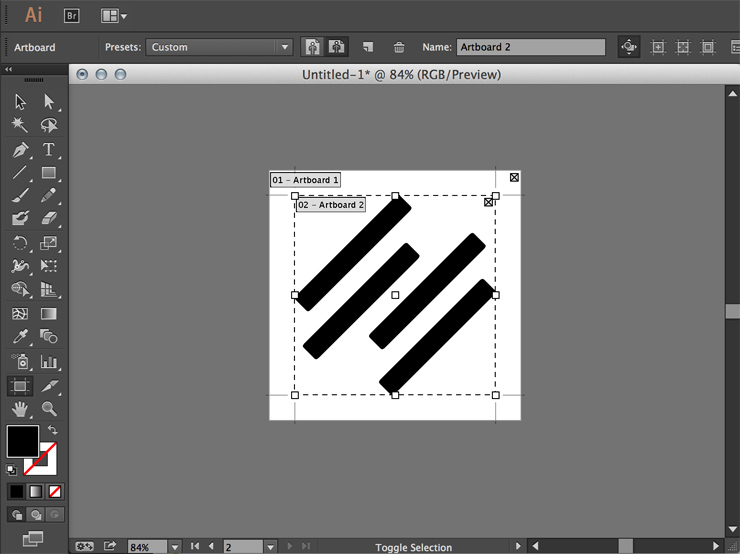Image resolution: width=740 pixels, height=554 pixels.
Task: Choose the Gradient tool
Action: tap(49, 313)
